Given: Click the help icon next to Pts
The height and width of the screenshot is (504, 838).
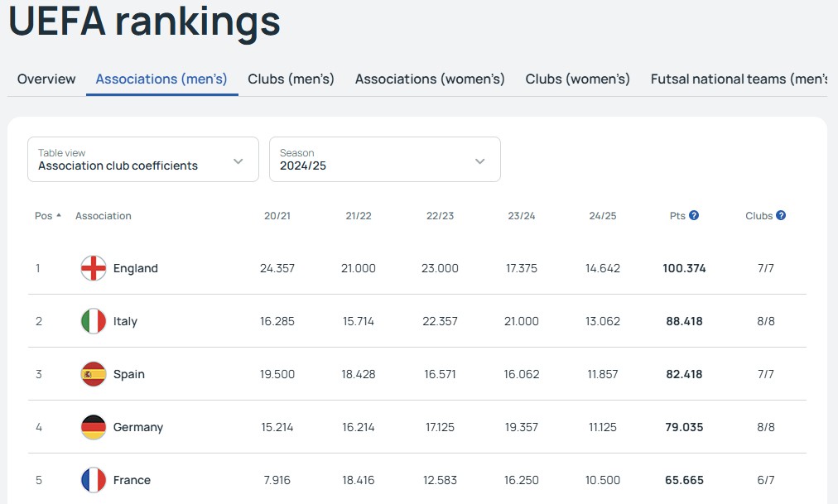Looking at the screenshot, I should click(x=694, y=215).
